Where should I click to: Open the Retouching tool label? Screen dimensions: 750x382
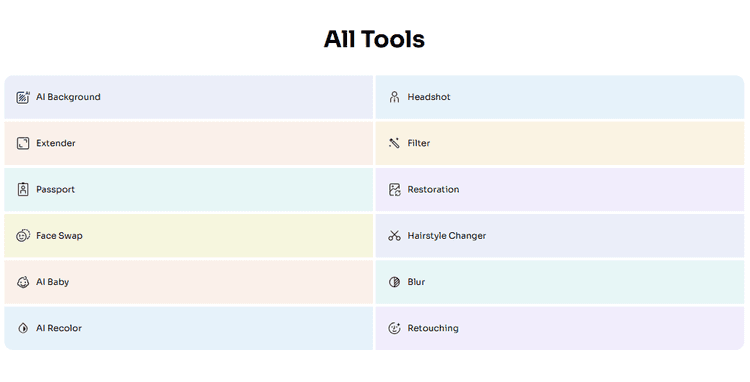(433, 328)
